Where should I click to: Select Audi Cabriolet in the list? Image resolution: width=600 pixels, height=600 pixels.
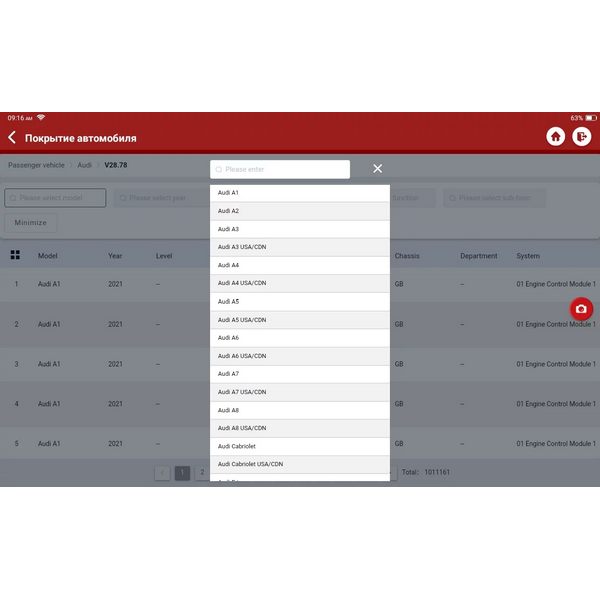pos(300,446)
